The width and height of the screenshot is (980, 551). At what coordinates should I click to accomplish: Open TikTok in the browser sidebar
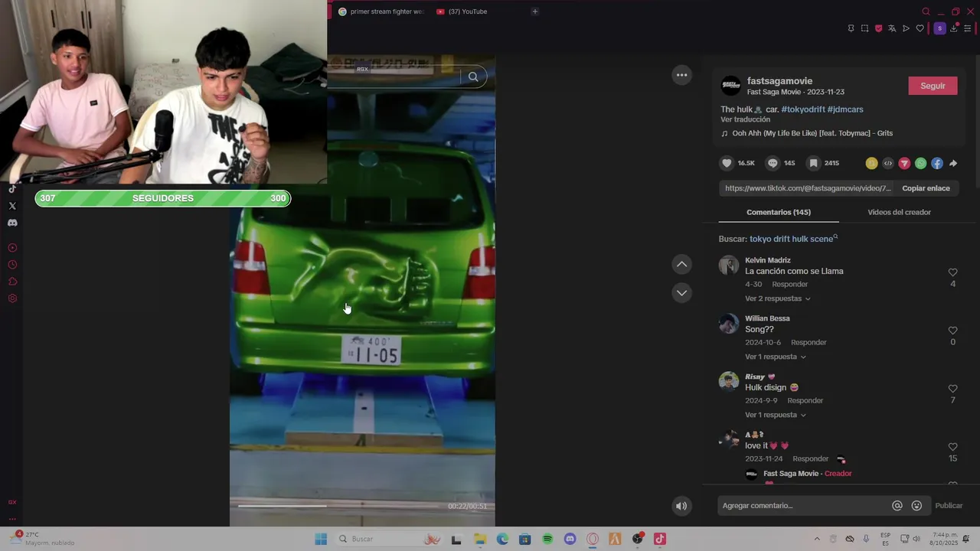[12, 189]
